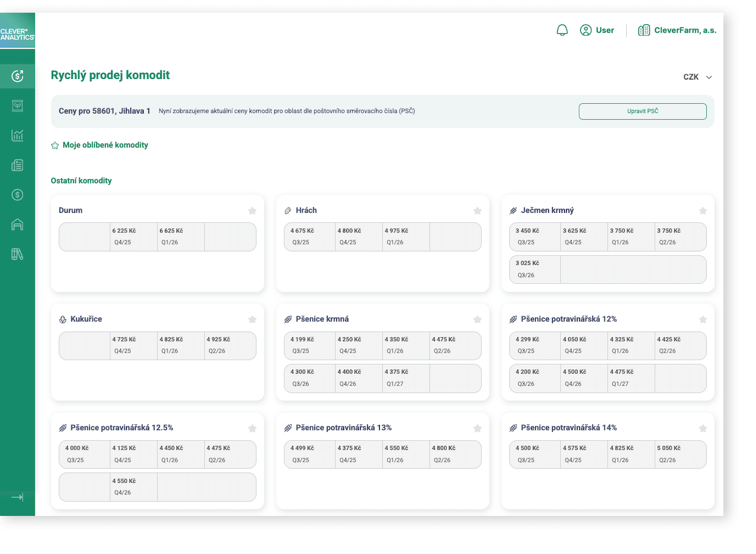Screen dimensions: 756x554
Task: Click the grain icon beside Pšenice potravinářská 12.5%
Action: coord(62,428)
